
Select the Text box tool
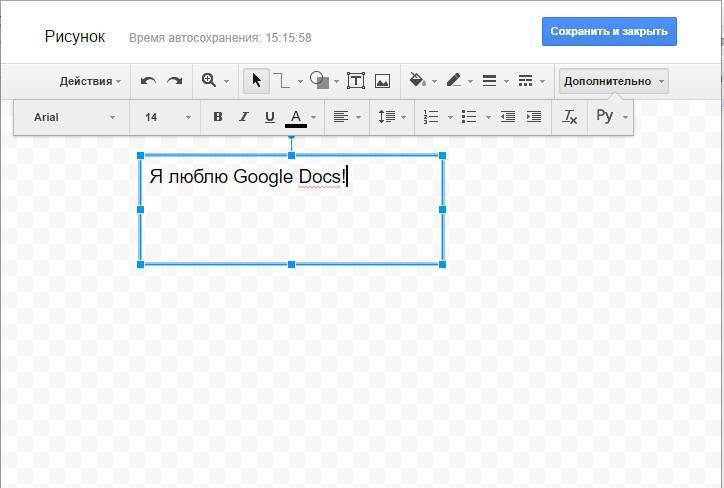(x=356, y=81)
